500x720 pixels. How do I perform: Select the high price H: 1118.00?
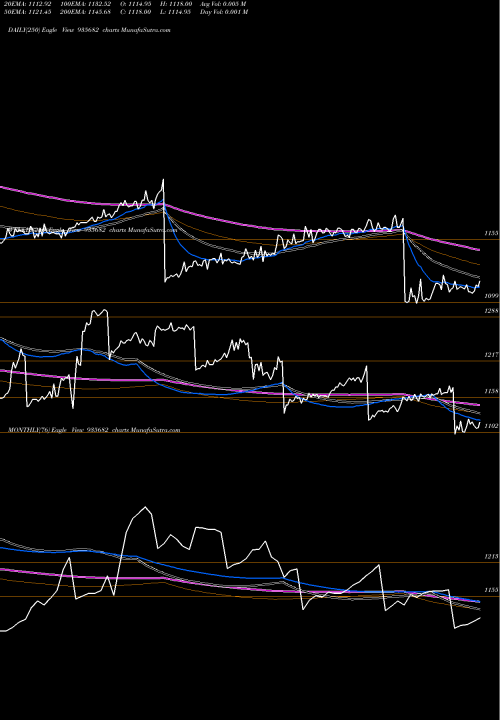coord(176,4)
